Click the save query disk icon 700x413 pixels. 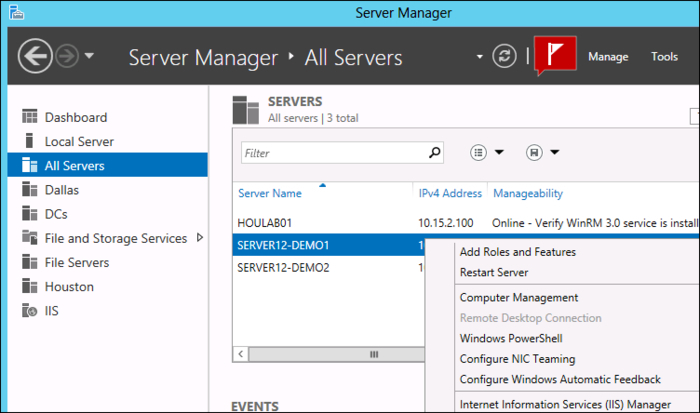(534, 153)
